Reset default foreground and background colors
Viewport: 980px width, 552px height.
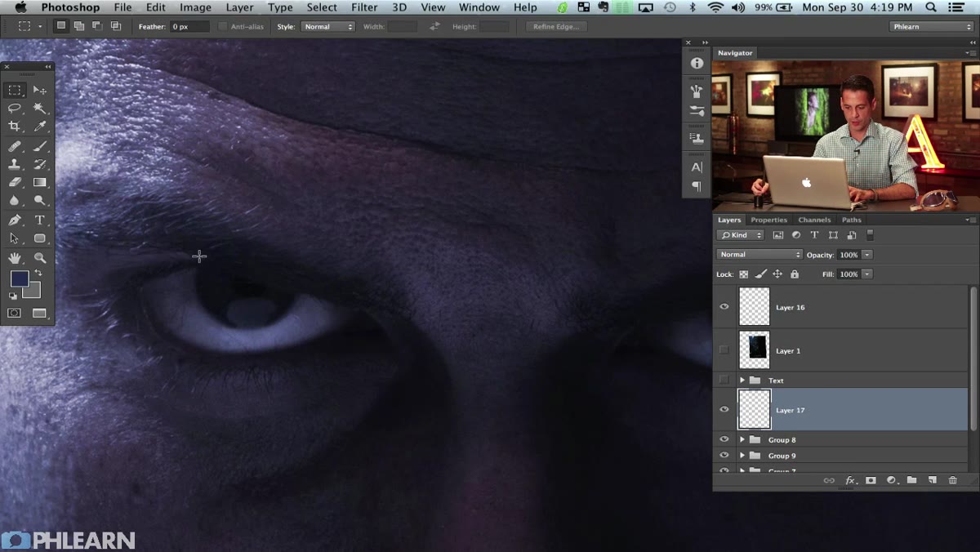[13, 296]
